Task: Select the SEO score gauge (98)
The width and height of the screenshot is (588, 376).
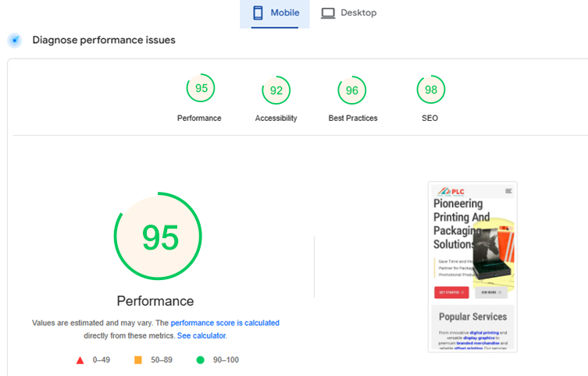Action: pyautogui.click(x=430, y=90)
